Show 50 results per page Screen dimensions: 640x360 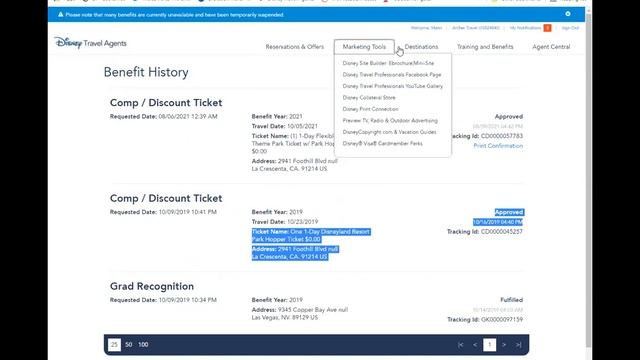coord(129,345)
